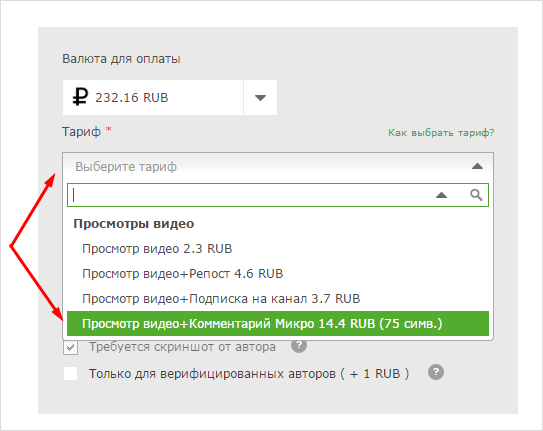
Task: Collapse the tariff list with the top arrow
Action: (x=477, y=167)
